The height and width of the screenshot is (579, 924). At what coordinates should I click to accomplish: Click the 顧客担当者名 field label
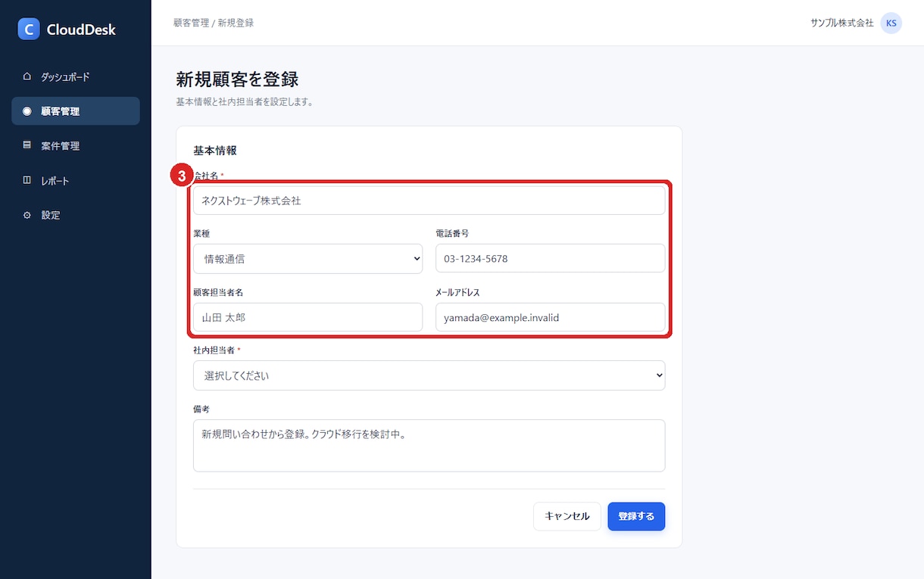218,293
